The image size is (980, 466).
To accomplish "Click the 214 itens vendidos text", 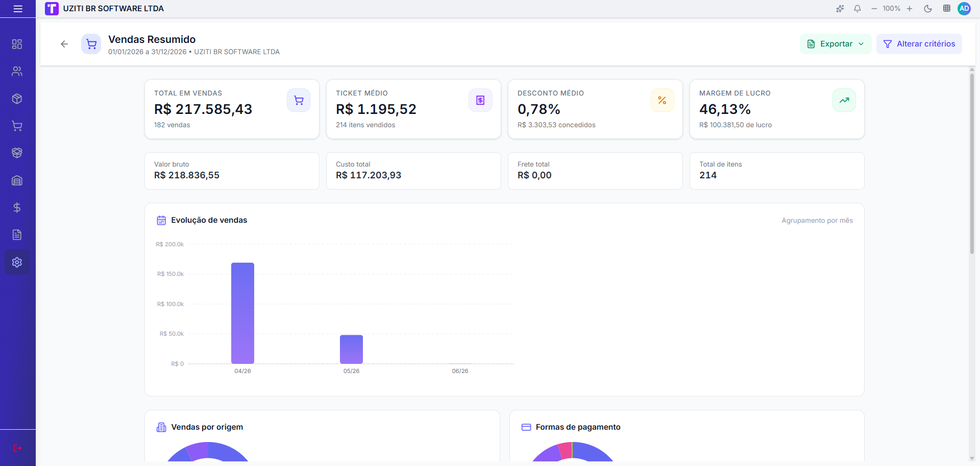I will click(x=365, y=125).
